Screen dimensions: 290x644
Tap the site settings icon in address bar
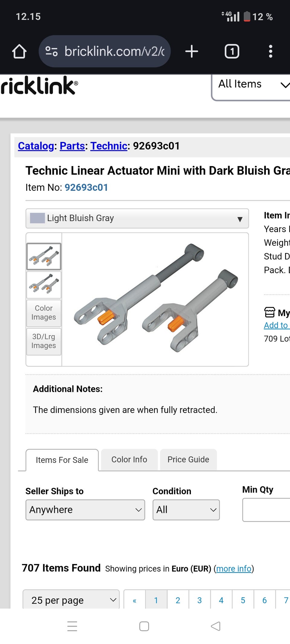click(x=51, y=51)
